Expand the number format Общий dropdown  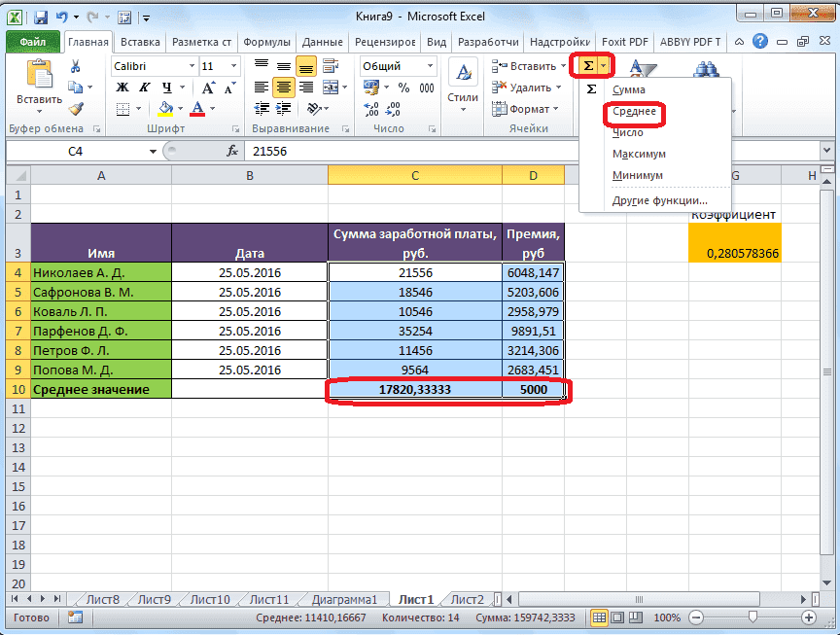pyautogui.click(x=428, y=65)
